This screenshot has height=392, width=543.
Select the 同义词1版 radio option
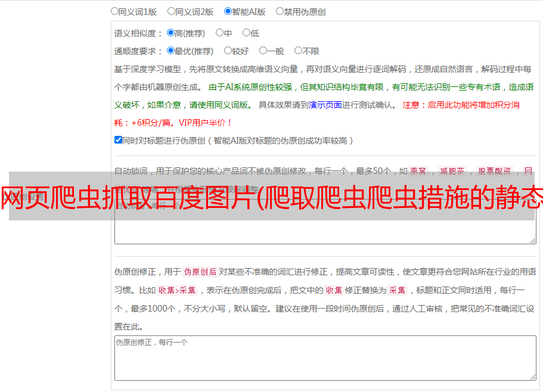[114, 11]
